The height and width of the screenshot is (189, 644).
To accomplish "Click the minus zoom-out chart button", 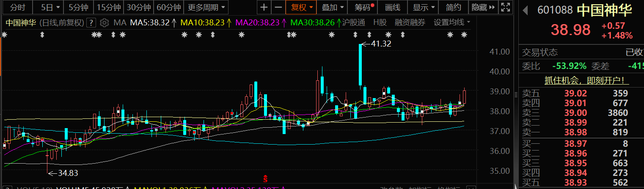I will [x=278, y=7].
